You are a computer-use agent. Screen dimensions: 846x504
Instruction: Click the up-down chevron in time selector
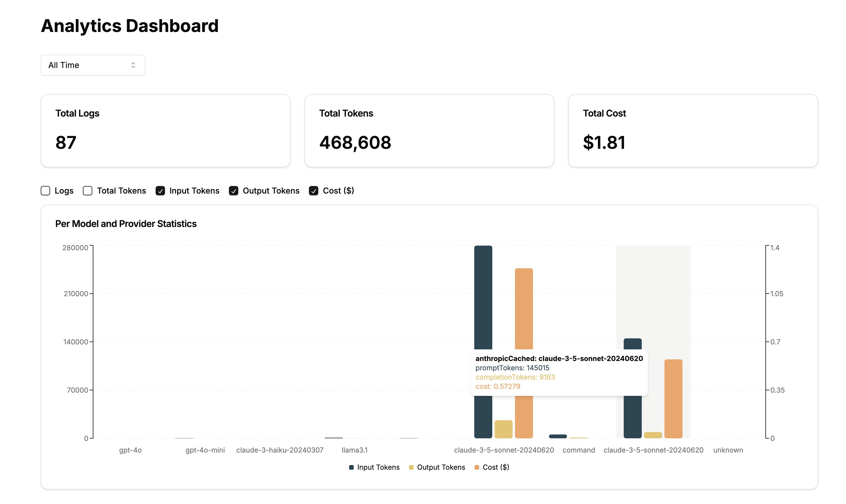tap(133, 65)
